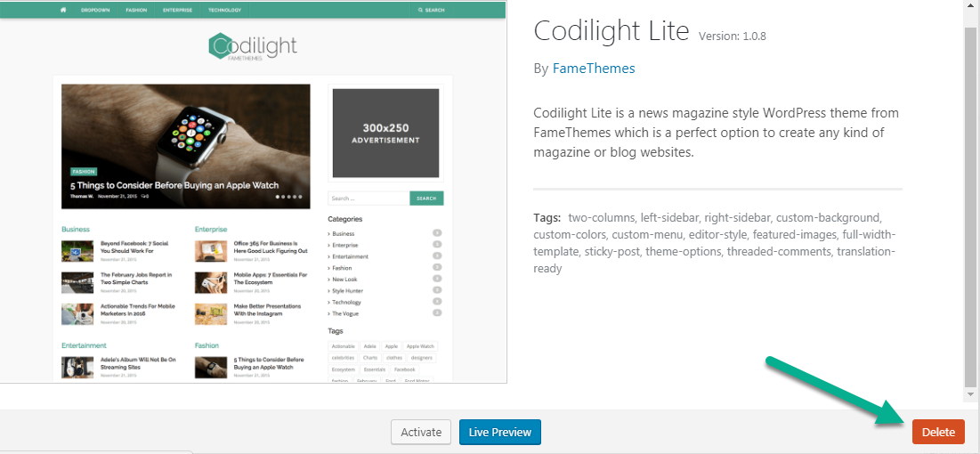
Task: Open the Live Preview of the theme
Action: click(x=500, y=433)
